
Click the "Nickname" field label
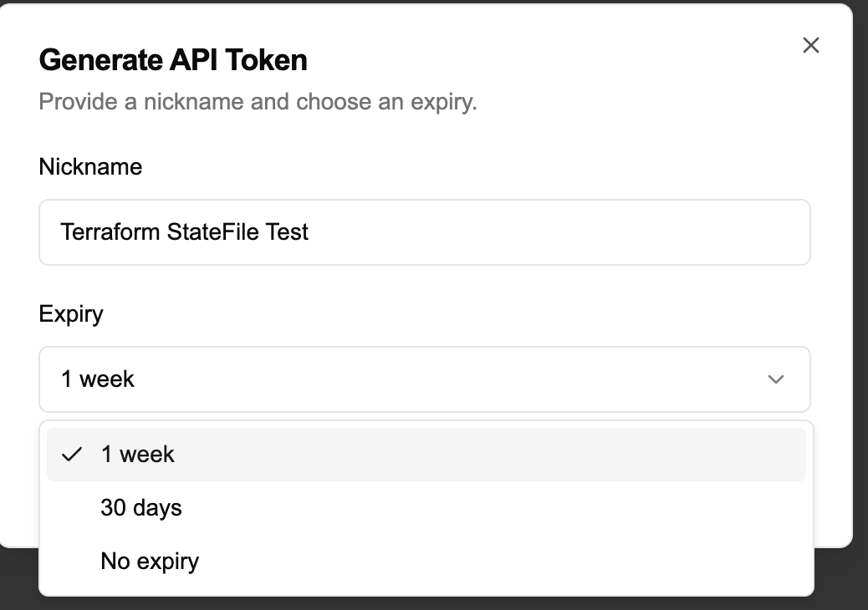point(90,167)
